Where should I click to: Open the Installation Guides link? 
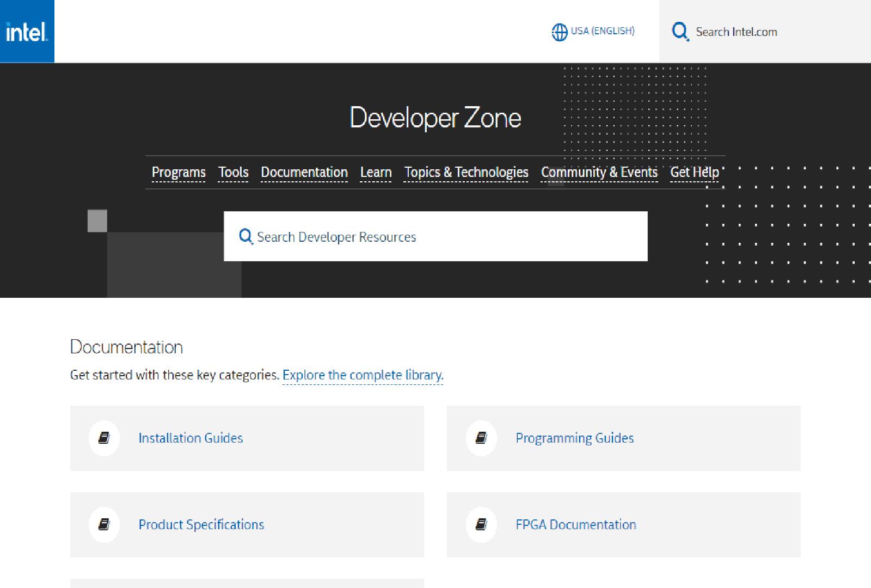(191, 438)
